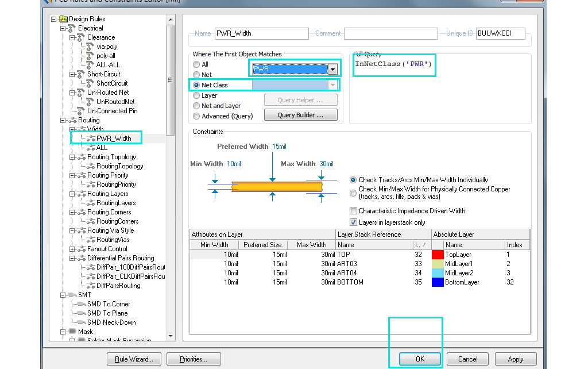Select the Layer radio button
The width and height of the screenshot is (588, 369).
(196, 96)
